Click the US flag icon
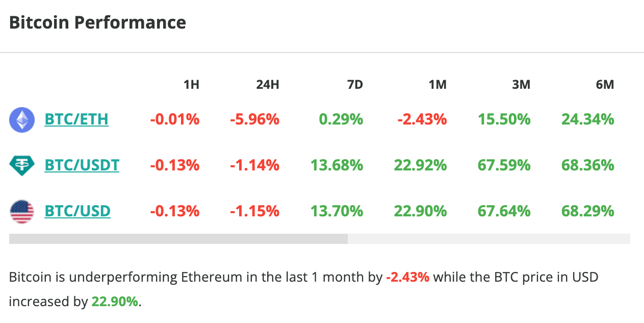The width and height of the screenshot is (644, 323). click(22, 211)
